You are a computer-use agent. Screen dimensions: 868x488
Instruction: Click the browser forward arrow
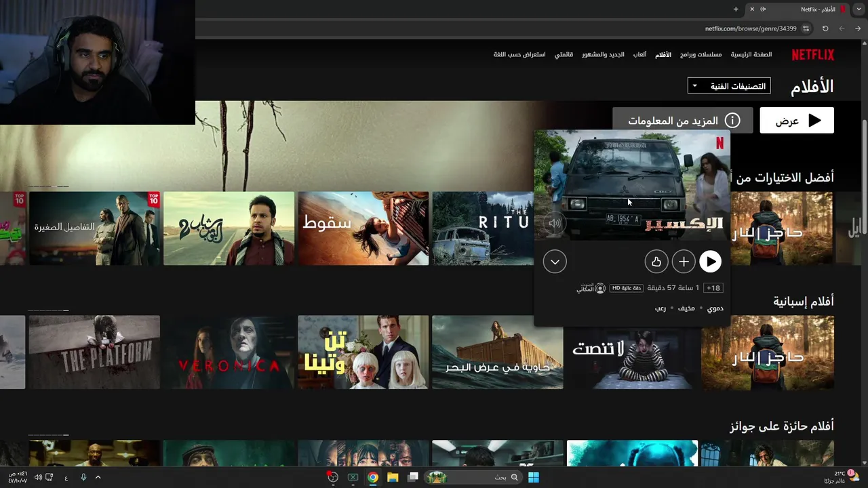(842, 28)
